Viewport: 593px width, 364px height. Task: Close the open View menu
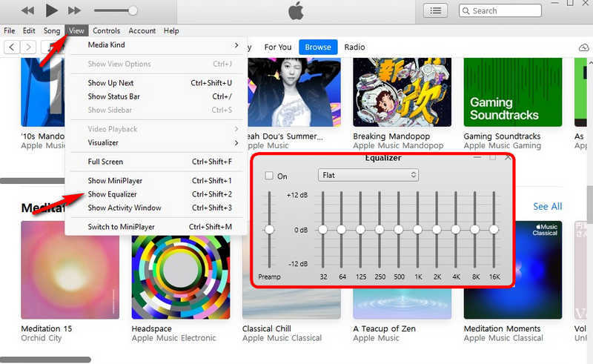click(x=76, y=30)
